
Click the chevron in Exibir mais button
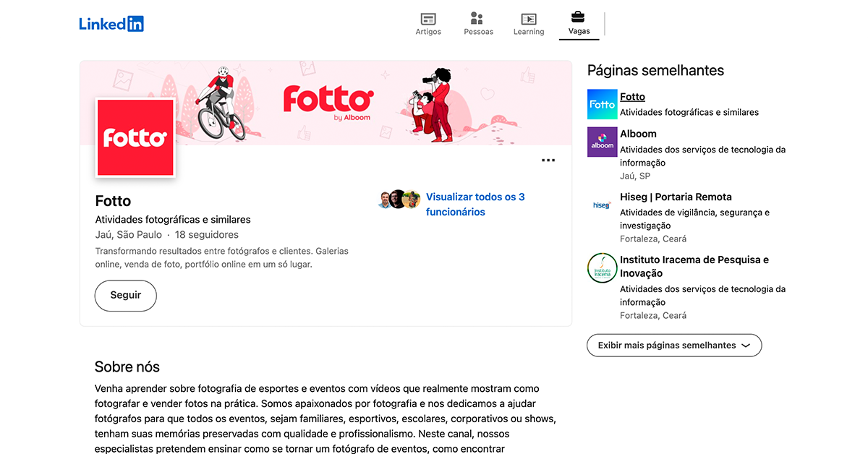pos(746,346)
